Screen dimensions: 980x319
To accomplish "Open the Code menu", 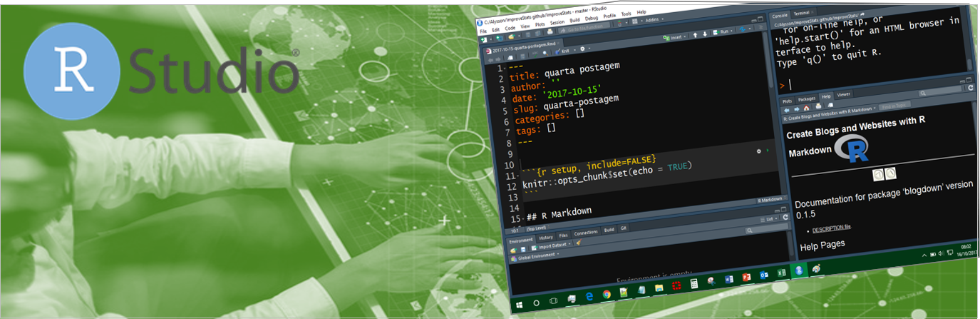I will 510,28.
